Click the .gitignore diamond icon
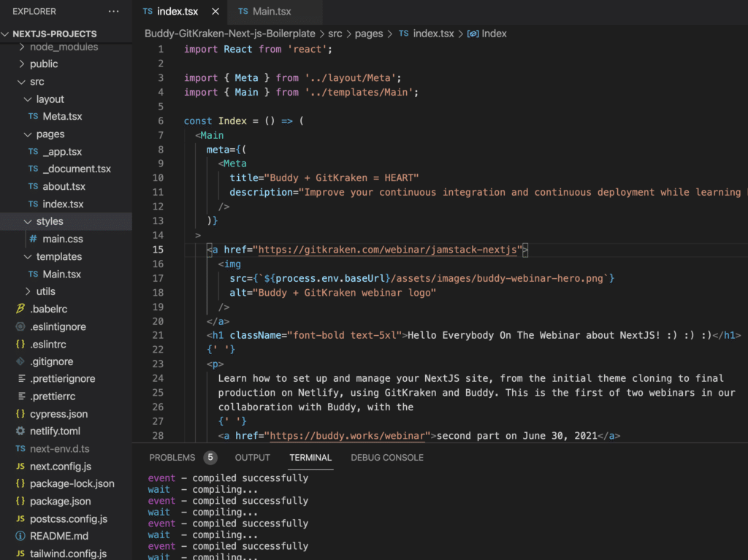The height and width of the screenshot is (560, 748). click(x=20, y=362)
